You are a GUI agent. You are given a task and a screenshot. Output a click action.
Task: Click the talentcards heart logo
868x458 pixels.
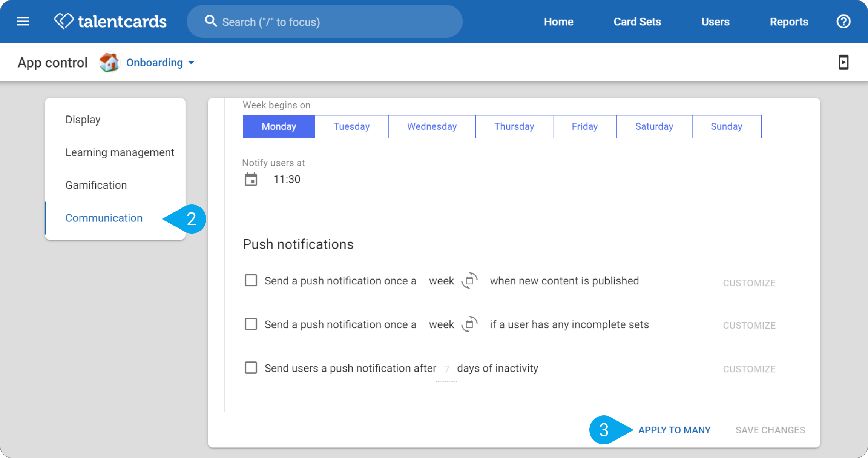tap(64, 21)
